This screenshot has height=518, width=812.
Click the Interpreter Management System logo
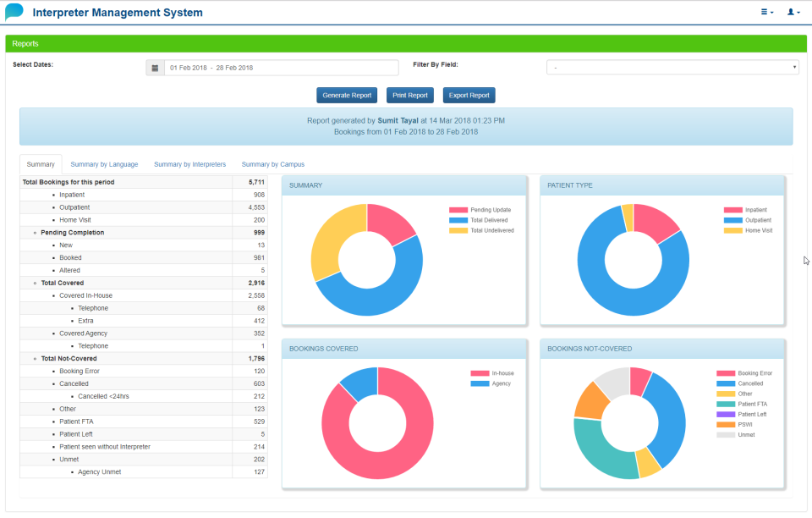pos(14,12)
